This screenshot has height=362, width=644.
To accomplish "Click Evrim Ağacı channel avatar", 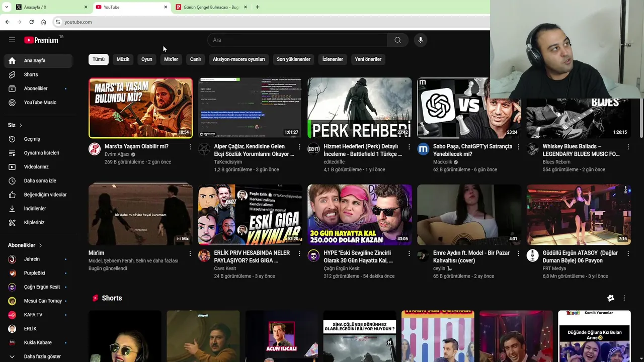I will pyautogui.click(x=95, y=149).
